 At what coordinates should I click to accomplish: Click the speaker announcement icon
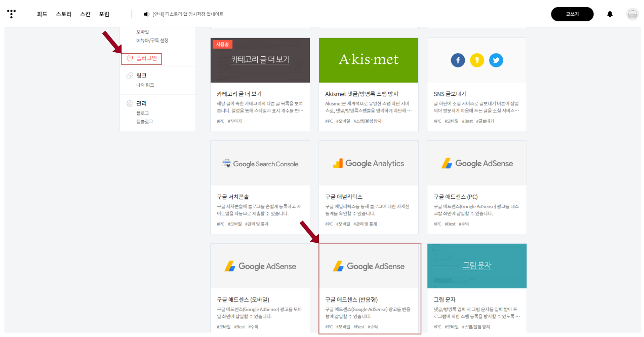pyautogui.click(x=147, y=14)
